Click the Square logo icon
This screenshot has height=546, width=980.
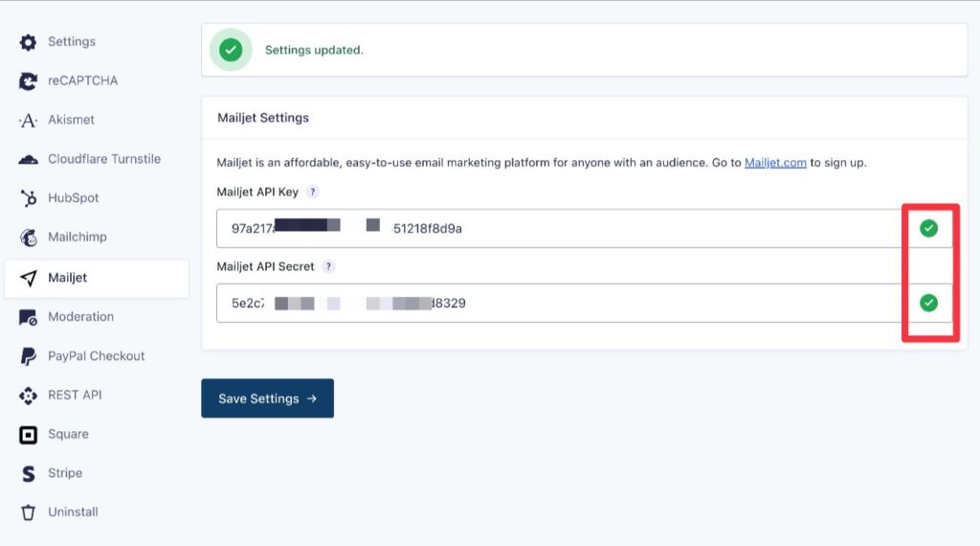(28, 435)
